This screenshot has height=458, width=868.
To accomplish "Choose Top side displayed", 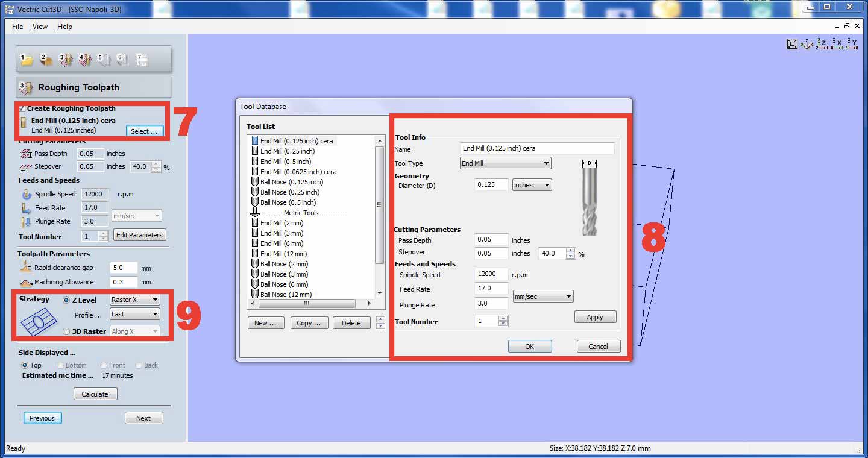I will pos(25,365).
